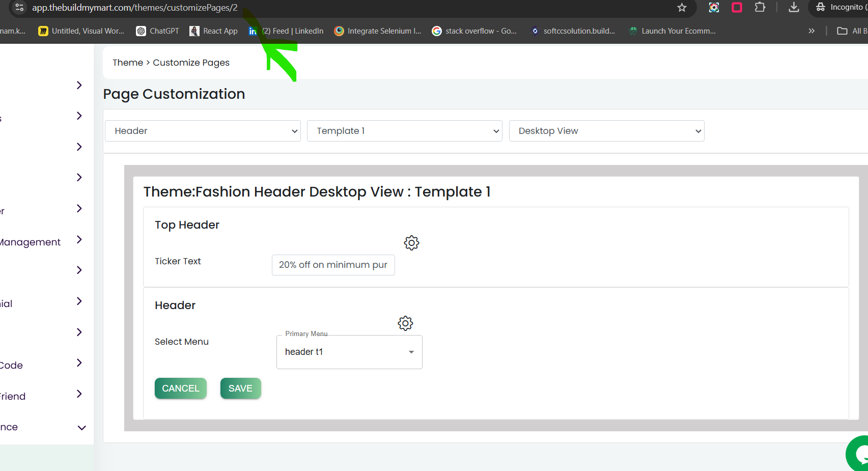This screenshot has width=868, height=471.
Task: Click Customize Pages breadcrumb
Action: point(191,63)
